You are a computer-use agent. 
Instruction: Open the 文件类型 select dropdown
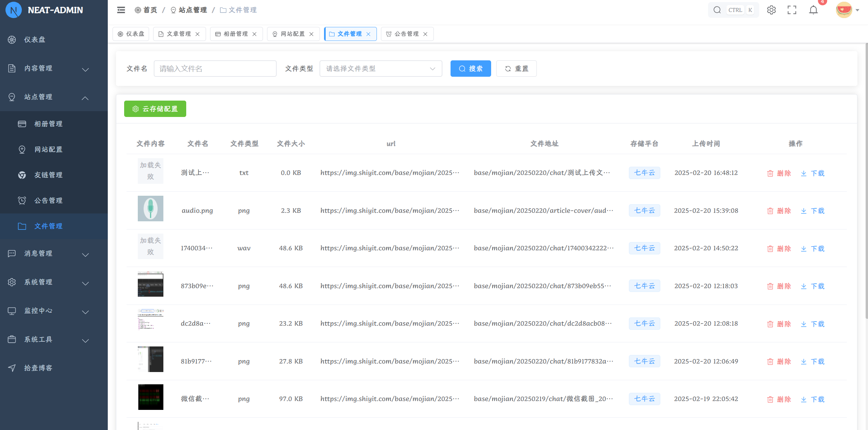pos(381,69)
